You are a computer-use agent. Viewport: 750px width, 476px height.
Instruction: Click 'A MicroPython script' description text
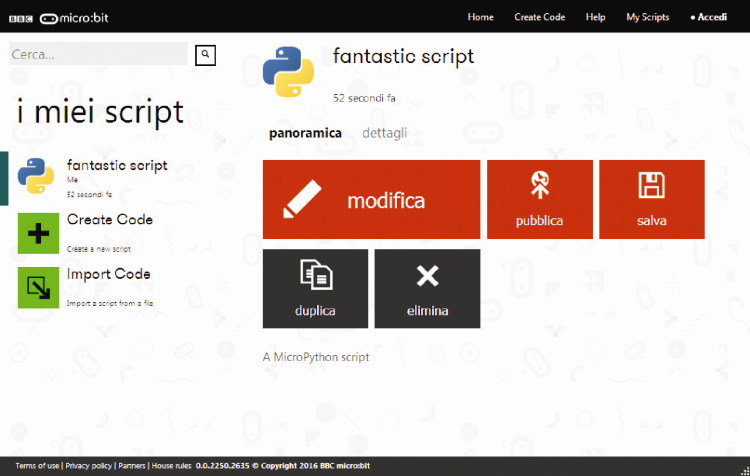coord(316,357)
